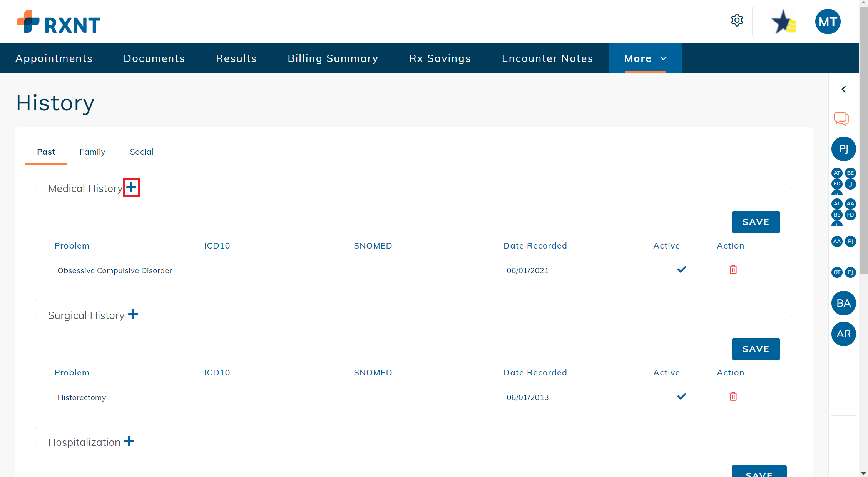
Task: Click the Medical History section title
Action: [x=85, y=188]
